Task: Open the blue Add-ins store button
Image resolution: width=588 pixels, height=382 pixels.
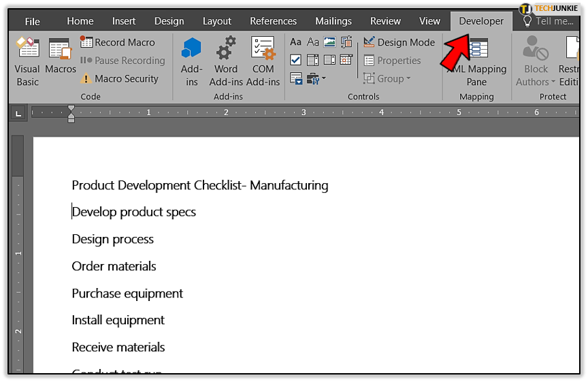Action: click(x=191, y=61)
